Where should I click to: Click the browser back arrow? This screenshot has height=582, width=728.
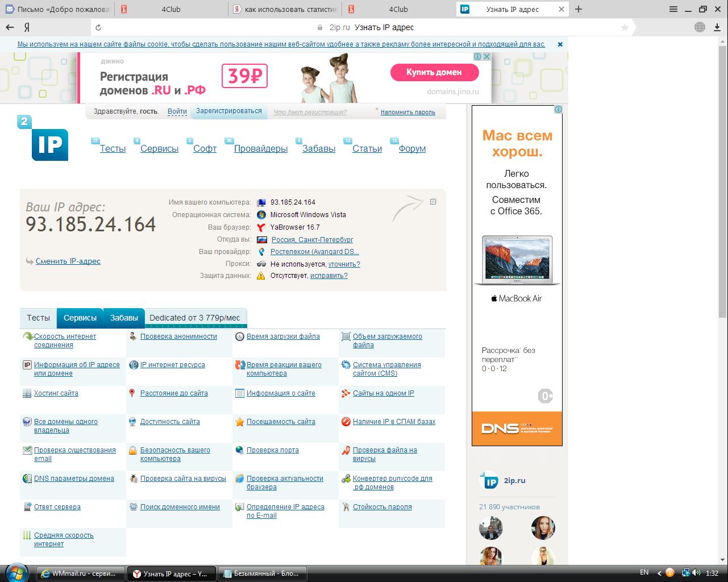click(10, 27)
